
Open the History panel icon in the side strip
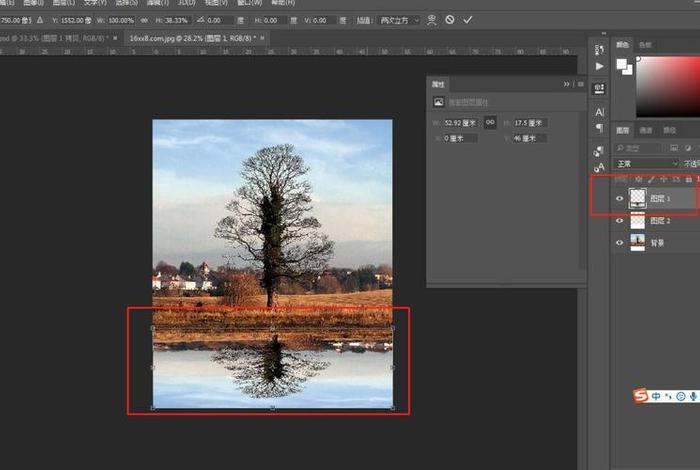pos(599,50)
